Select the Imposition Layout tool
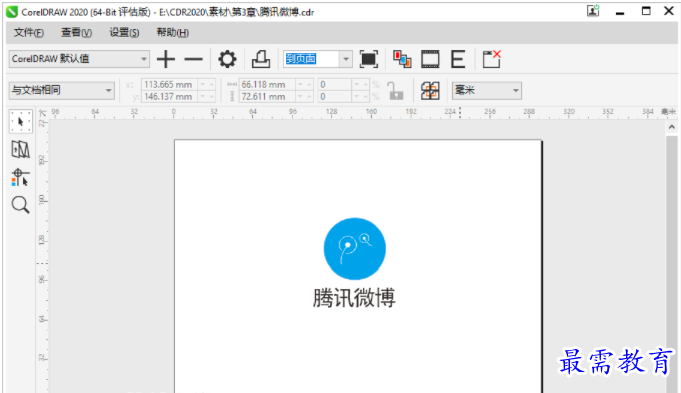 coord(20,149)
